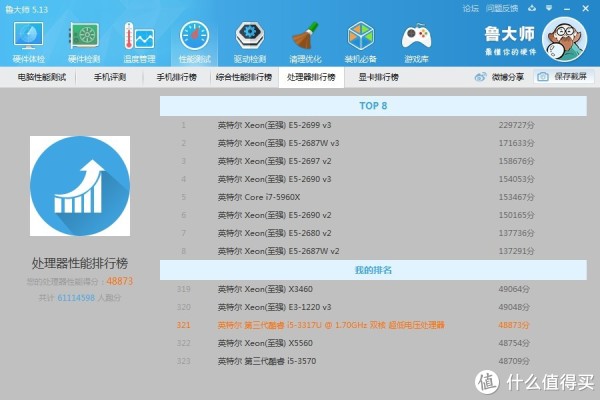Click orange score 48873分 in row 321

coord(514,325)
